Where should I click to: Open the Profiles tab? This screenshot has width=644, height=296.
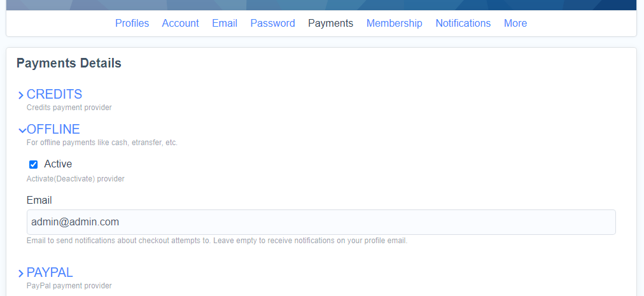(x=132, y=23)
